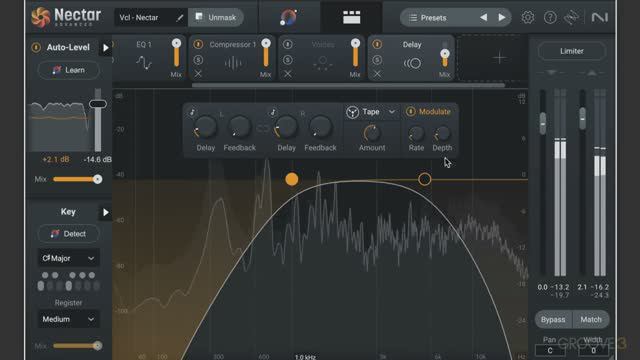Add a new module with plus

[x=500, y=58]
